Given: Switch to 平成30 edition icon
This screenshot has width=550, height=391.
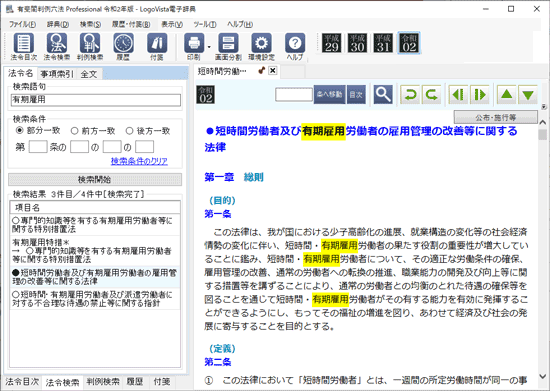Looking at the screenshot, I should click(x=357, y=43).
